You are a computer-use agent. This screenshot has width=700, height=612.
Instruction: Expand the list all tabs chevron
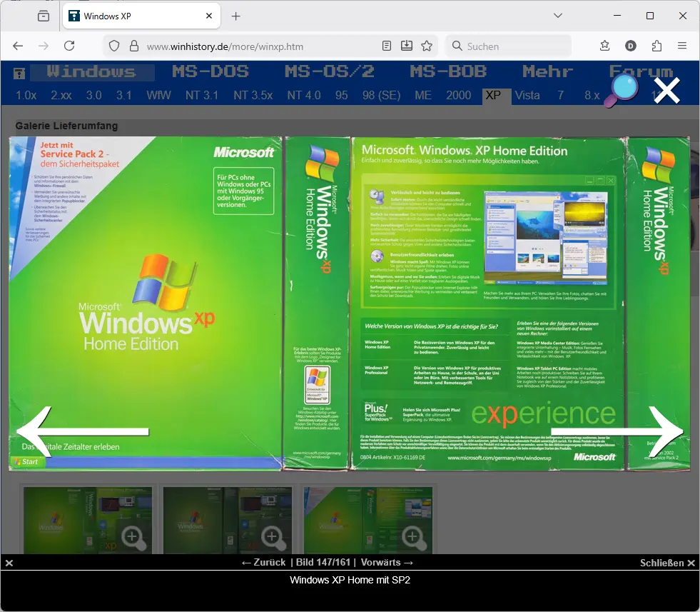(x=559, y=16)
